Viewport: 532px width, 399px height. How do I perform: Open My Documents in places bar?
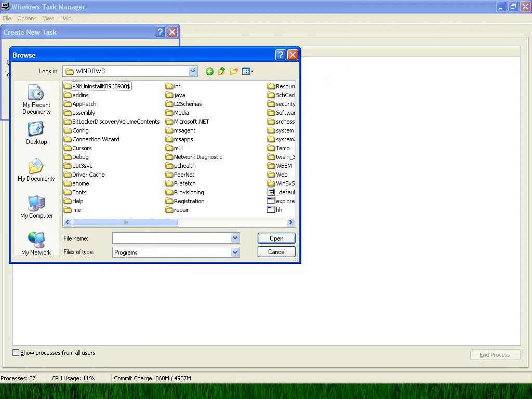click(x=36, y=170)
